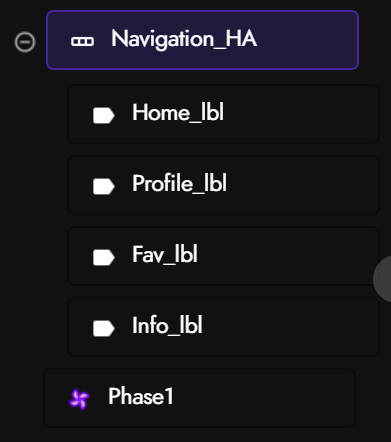391x442 pixels.
Task: Select the Phase1 component name
Action: pyautogui.click(x=141, y=396)
